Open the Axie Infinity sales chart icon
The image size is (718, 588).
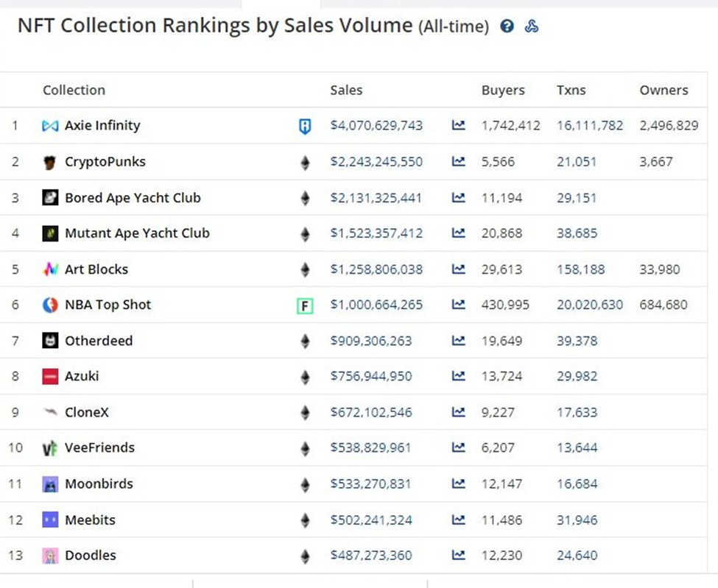coord(458,126)
